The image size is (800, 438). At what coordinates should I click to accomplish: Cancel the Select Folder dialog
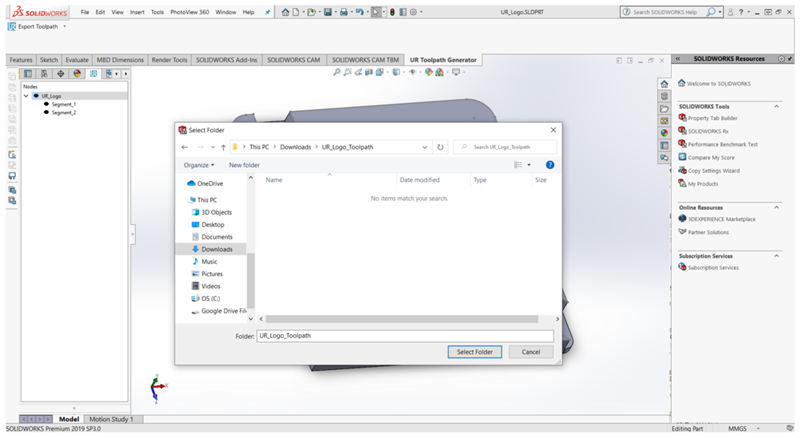click(531, 352)
